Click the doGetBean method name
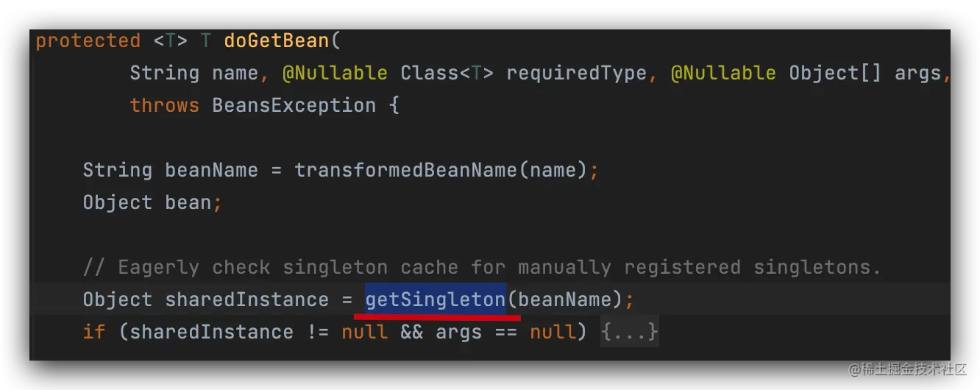 tap(277, 40)
